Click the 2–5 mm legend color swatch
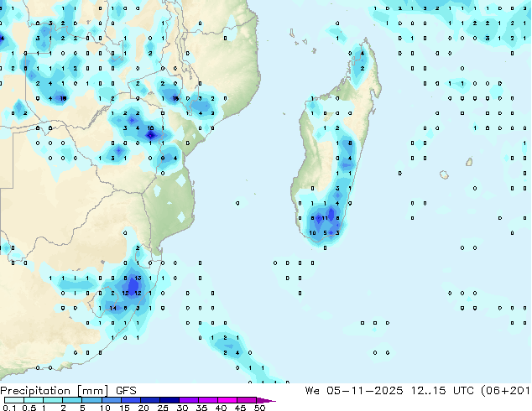 point(72,400)
